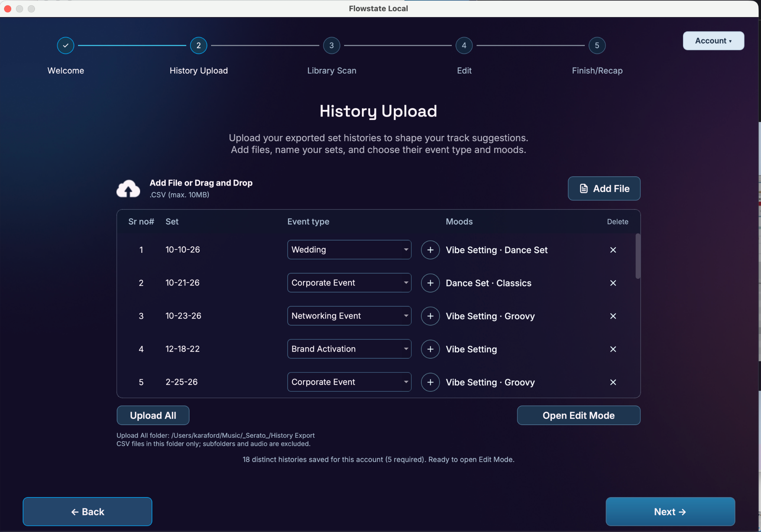Click the set name 2-25-26
This screenshot has width=761, height=532.
point(181,382)
